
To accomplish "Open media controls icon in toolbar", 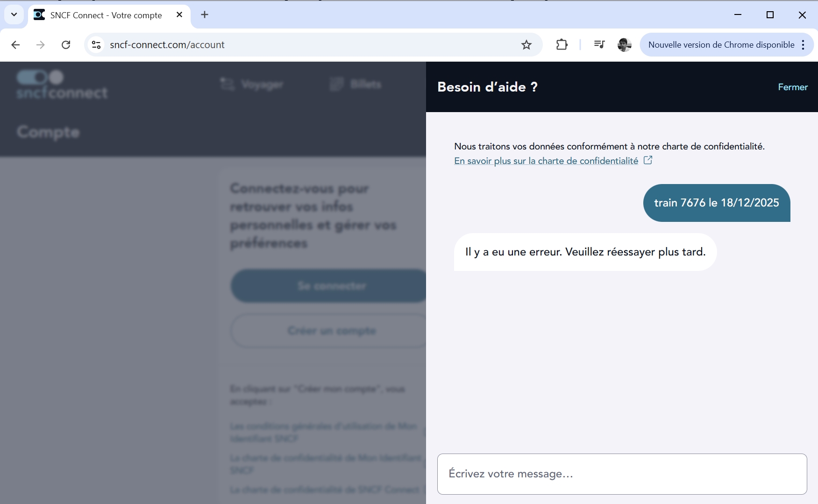I will (599, 45).
